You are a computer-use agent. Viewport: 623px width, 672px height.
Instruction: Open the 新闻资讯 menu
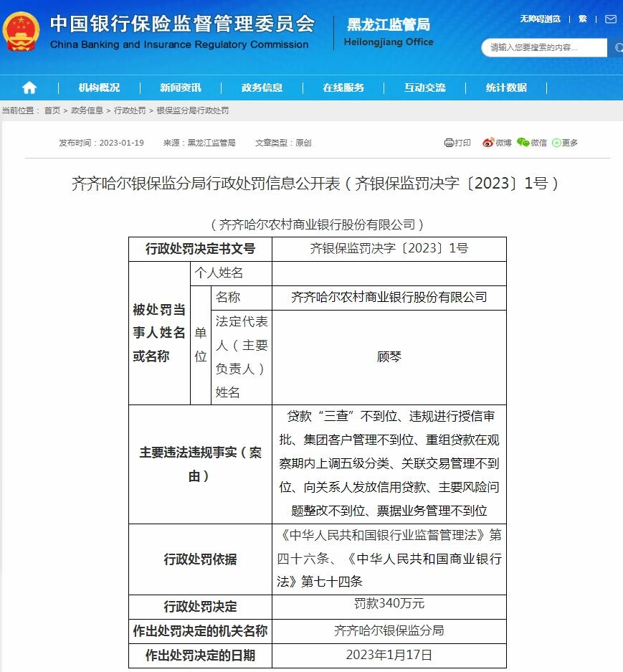(181, 87)
